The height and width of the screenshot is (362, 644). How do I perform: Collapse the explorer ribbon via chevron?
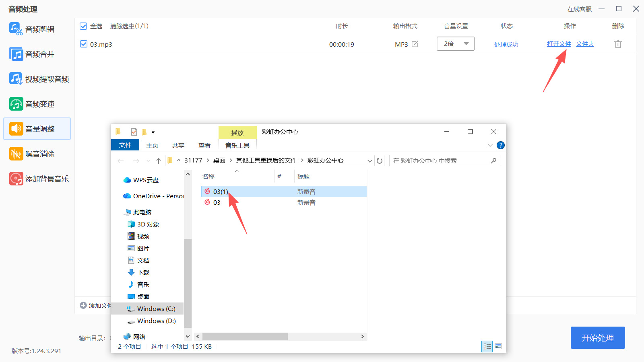(x=490, y=145)
